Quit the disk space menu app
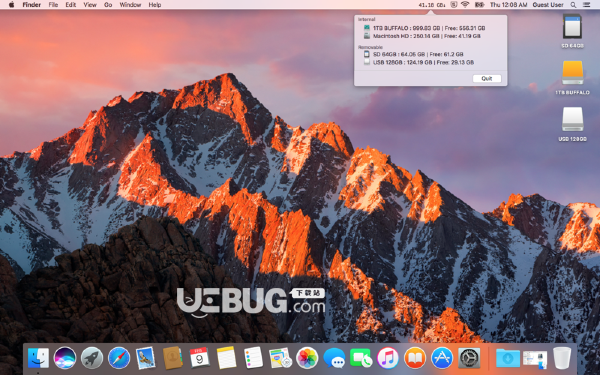The height and width of the screenshot is (375, 600). click(487, 78)
